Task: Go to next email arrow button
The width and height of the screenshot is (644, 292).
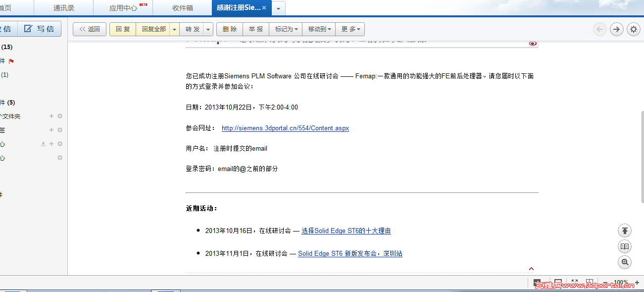Action: [616, 29]
